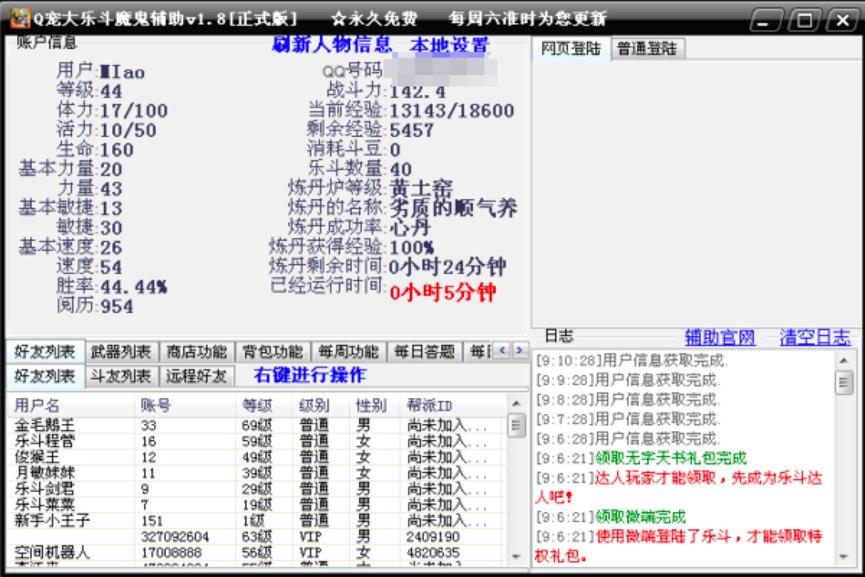Select friend row 俊猴王
The image size is (865, 577).
click(257, 457)
